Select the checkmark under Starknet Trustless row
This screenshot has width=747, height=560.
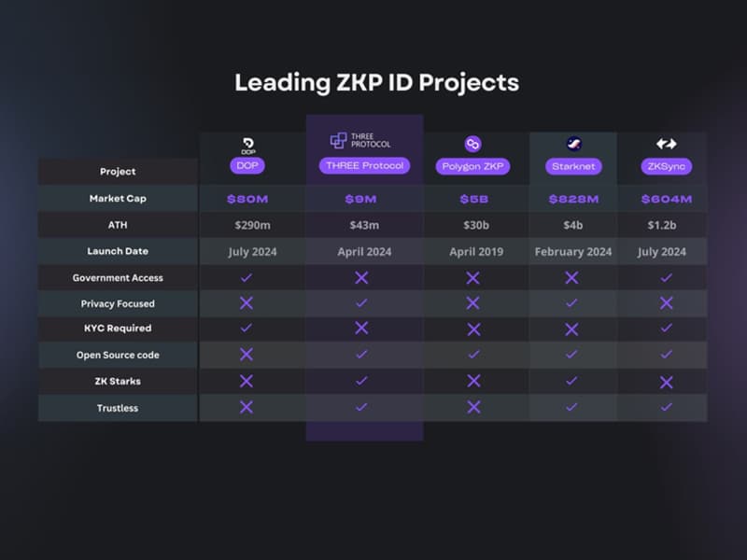coord(572,407)
